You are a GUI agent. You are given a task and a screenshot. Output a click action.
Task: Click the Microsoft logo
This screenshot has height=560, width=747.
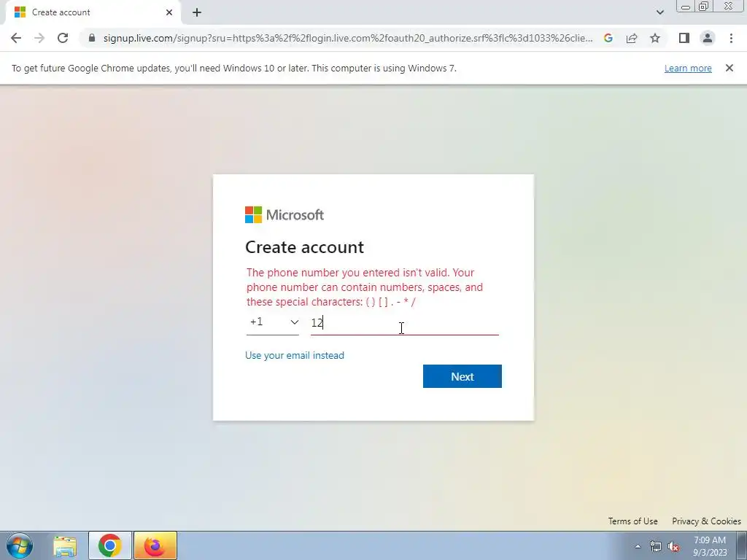[285, 215]
